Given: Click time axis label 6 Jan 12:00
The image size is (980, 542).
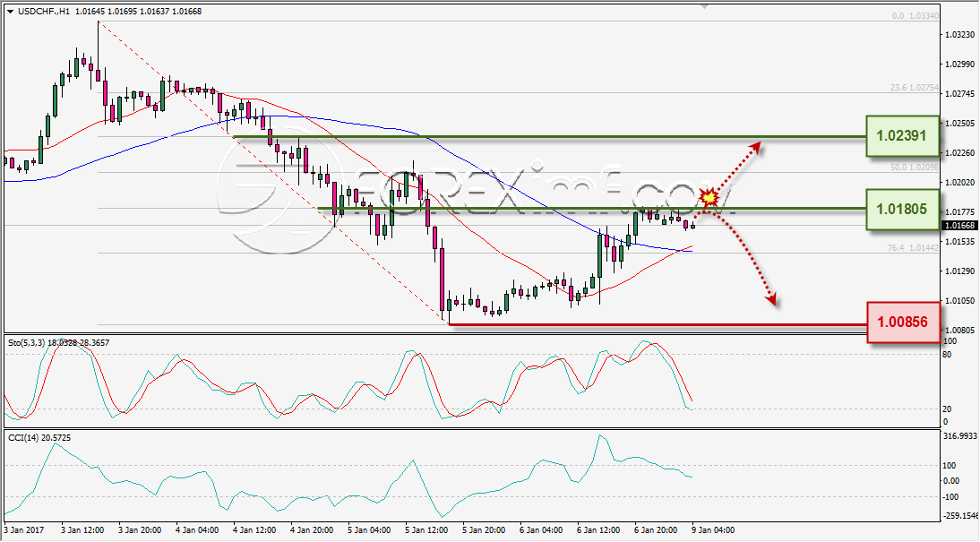Looking at the screenshot, I should click(599, 530).
